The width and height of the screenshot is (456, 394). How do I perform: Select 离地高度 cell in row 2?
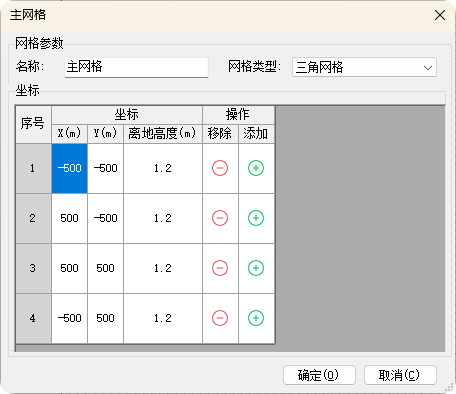[x=163, y=218]
